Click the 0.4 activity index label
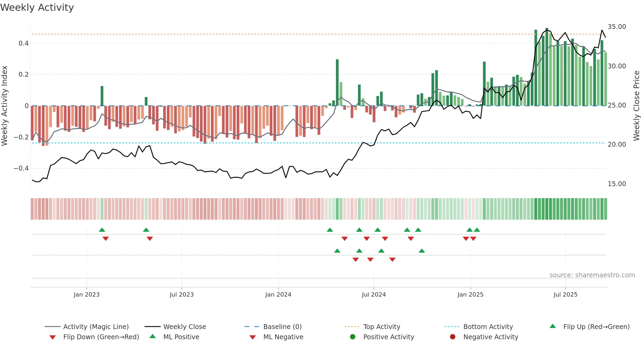The height and width of the screenshot is (362, 644). click(x=24, y=43)
